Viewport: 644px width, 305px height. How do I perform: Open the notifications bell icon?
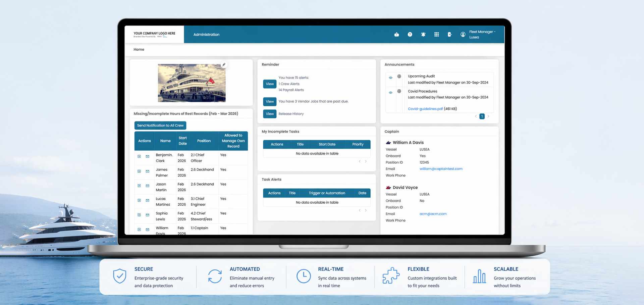(423, 35)
